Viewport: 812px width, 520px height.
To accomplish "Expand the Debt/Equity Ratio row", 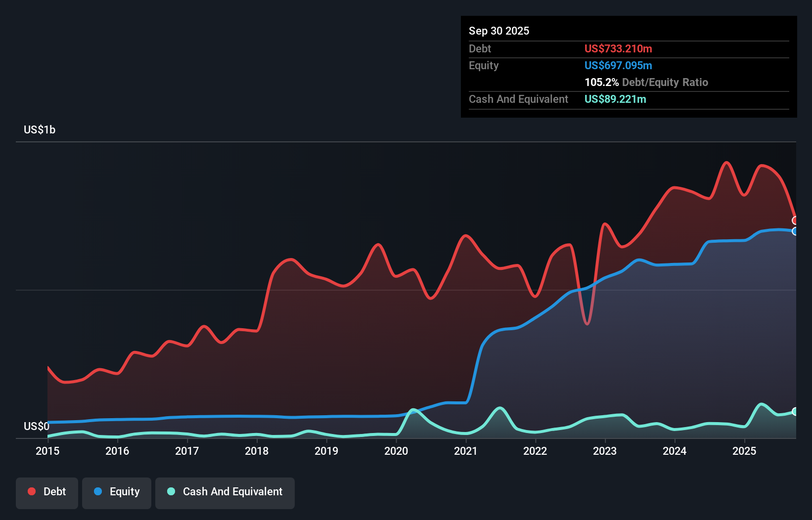I will click(646, 82).
